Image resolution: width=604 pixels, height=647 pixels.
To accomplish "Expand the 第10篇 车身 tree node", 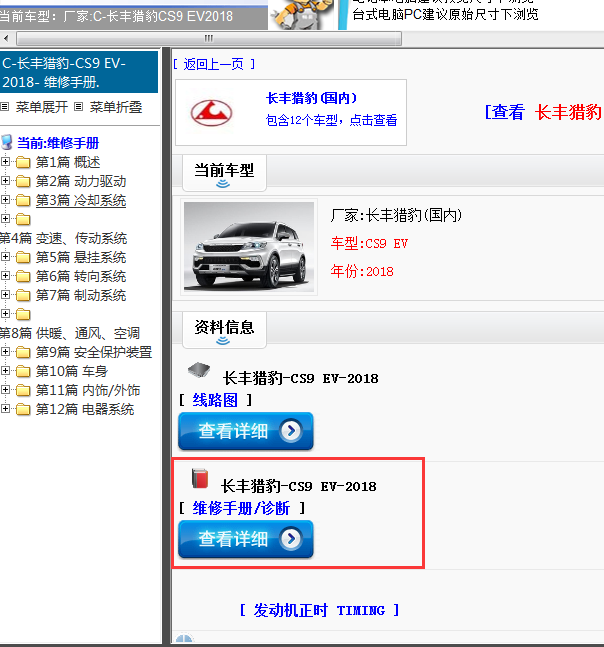I will tap(5, 371).
